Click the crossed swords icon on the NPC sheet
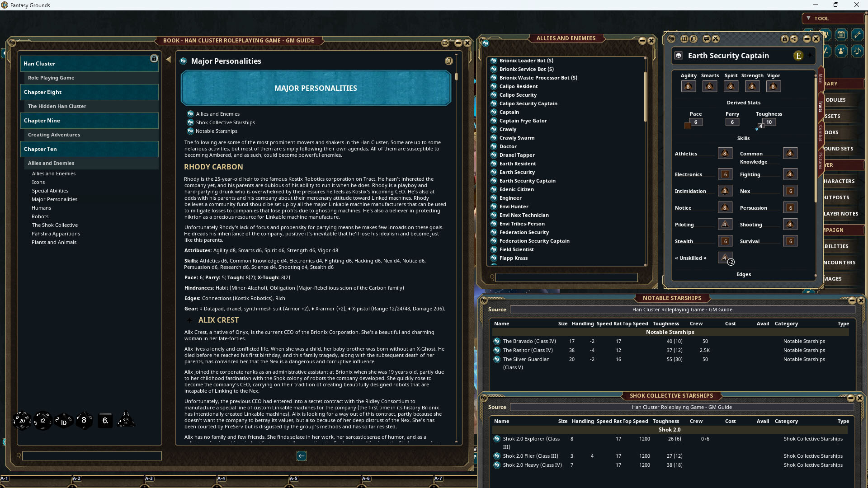868x488 pixels. click(x=715, y=39)
